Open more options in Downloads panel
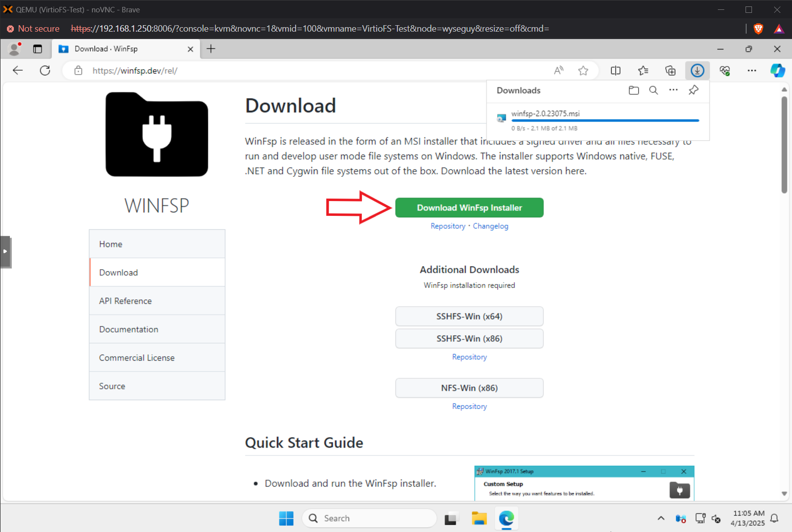The image size is (792, 532). pyautogui.click(x=673, y=90)
